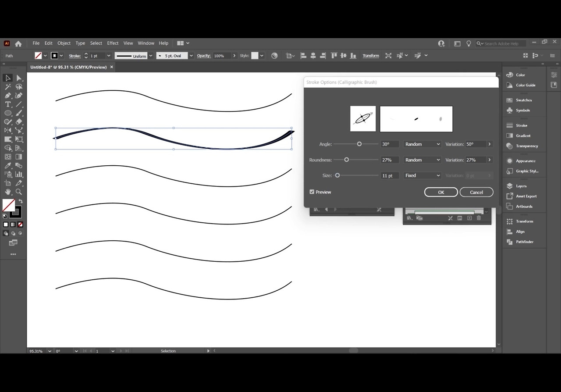This screenshot has width=561, height=392.
Task: Open the Type menu
Action: coord(80,43)
